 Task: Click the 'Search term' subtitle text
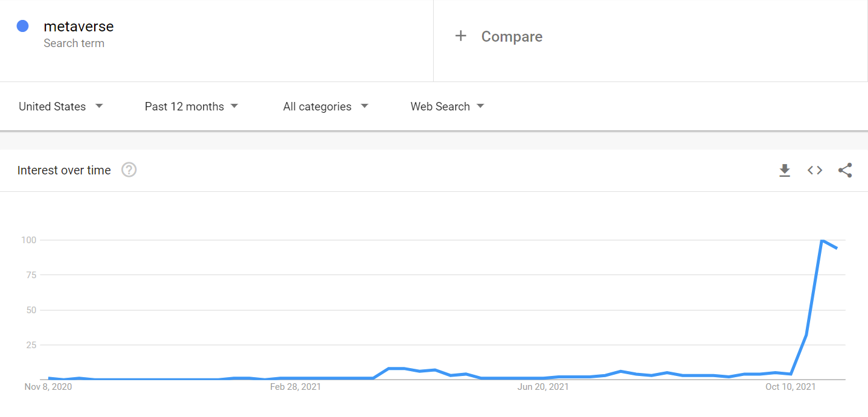tap(74, 43)
